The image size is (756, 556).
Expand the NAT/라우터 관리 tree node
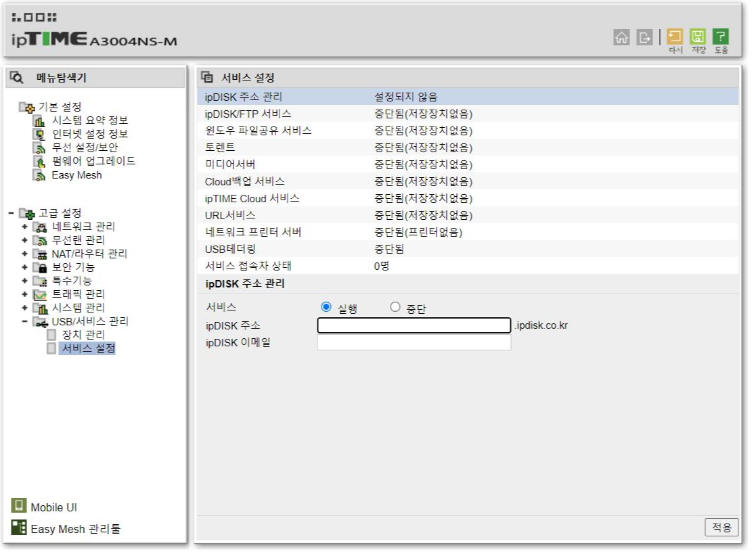24,254
